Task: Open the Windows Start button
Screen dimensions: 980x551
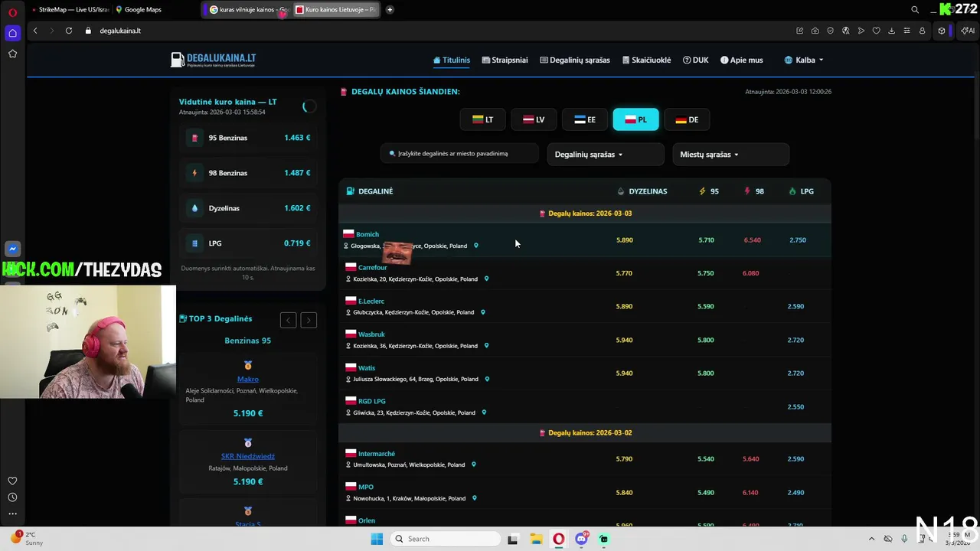Action: click(x=377, y=539)
